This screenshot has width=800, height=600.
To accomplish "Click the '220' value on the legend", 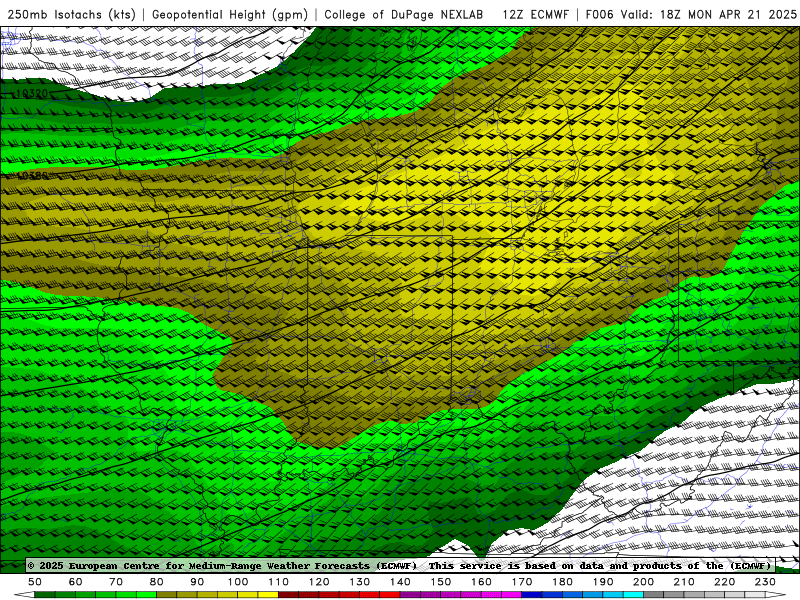I will [x=724, y=582].
